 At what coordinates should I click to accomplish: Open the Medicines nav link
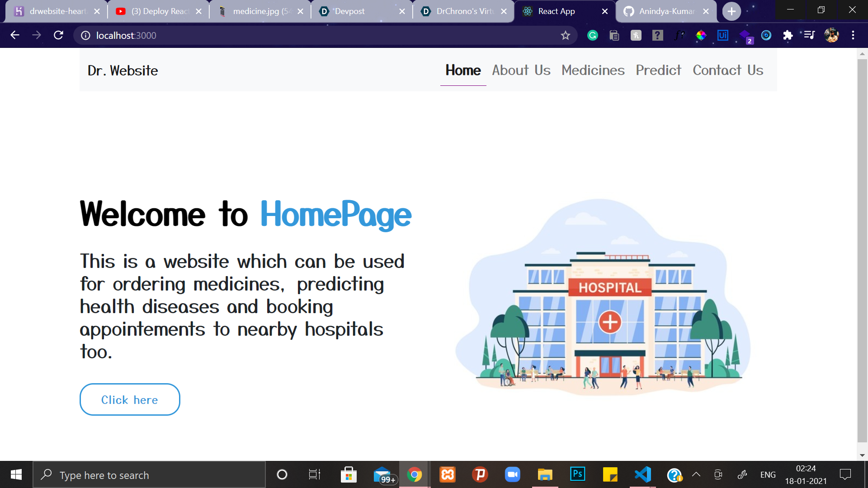click(x=593, y=70)
